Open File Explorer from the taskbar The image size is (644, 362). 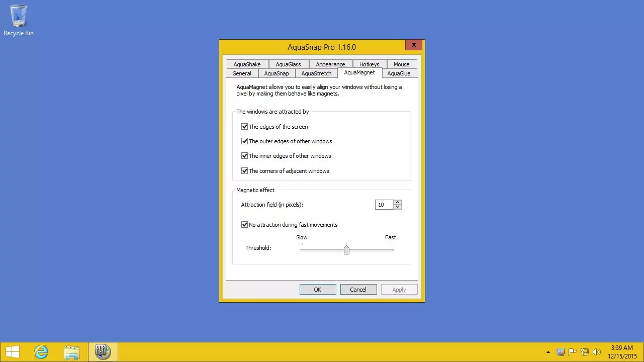[72, 352]
